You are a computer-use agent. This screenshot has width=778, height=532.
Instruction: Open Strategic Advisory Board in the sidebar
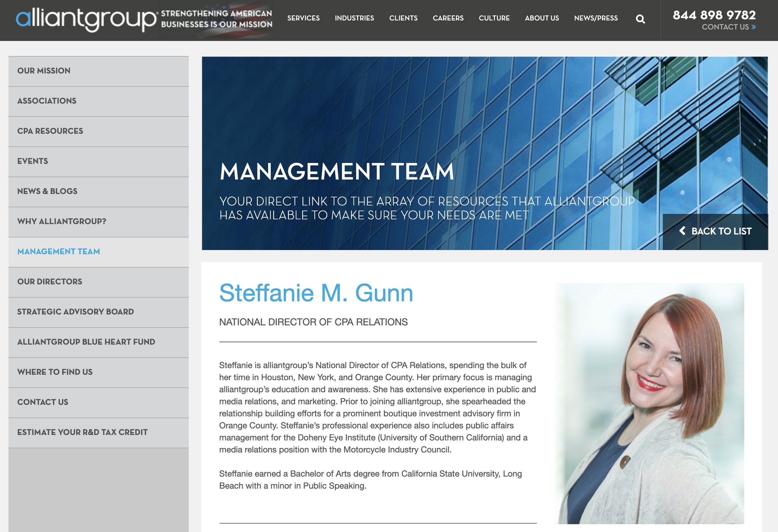98,312
